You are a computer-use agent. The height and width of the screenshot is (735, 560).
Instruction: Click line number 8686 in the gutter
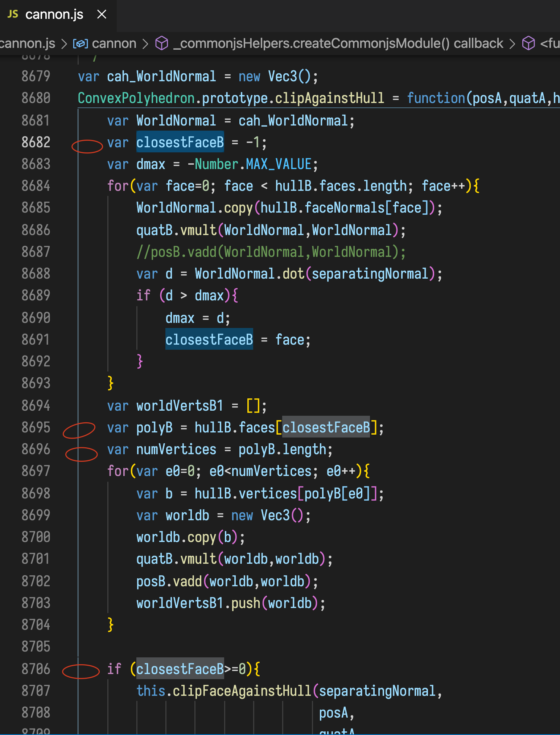(x=36, y=230)
